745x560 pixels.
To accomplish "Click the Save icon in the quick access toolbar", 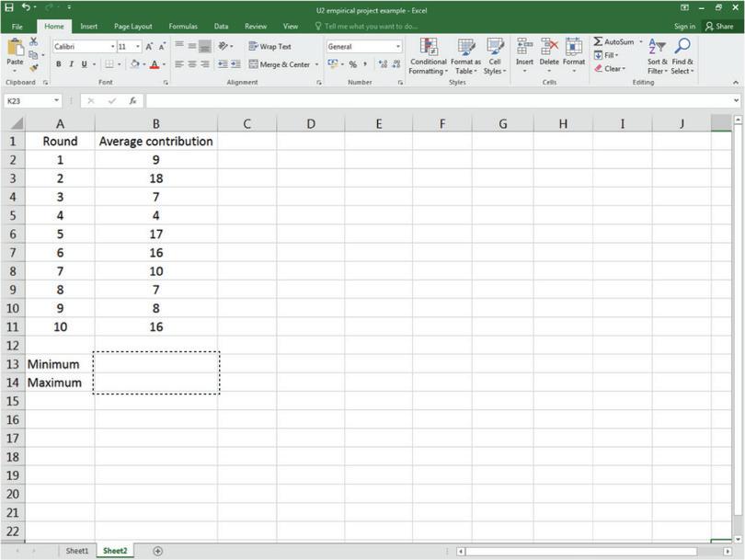I will coord(9,7).
